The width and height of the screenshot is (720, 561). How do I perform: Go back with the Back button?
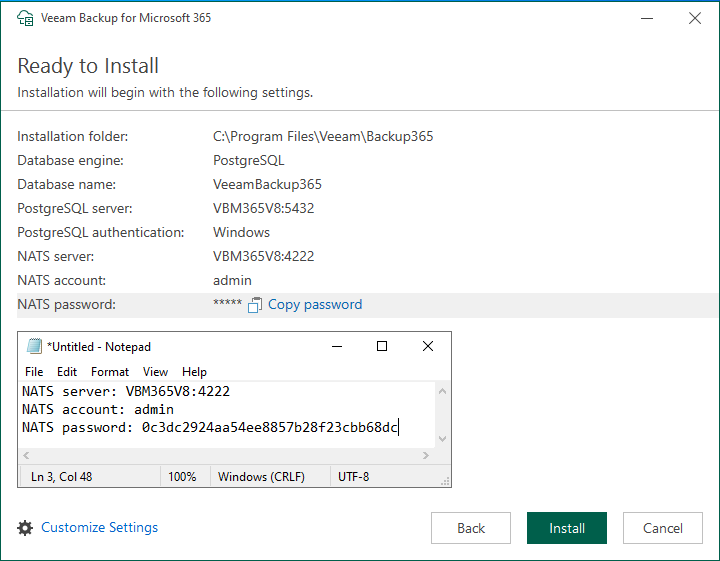[x=471, y=528]
